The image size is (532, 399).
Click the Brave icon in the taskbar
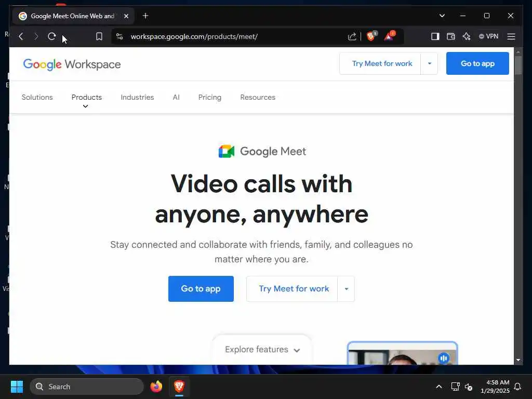point(179,387)
